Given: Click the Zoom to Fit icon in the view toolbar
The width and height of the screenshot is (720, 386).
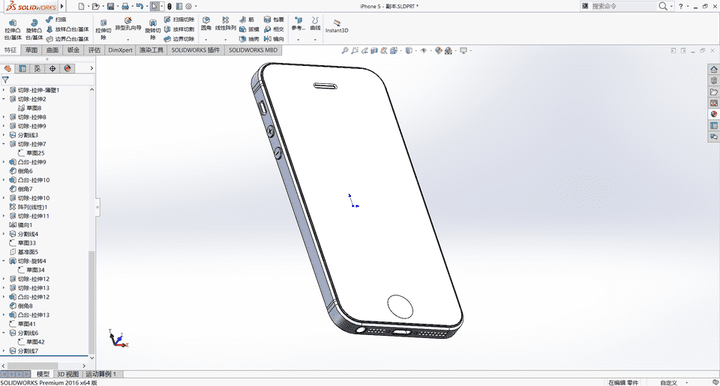Looking at the screenshot, I should click(x=344, y=50).
